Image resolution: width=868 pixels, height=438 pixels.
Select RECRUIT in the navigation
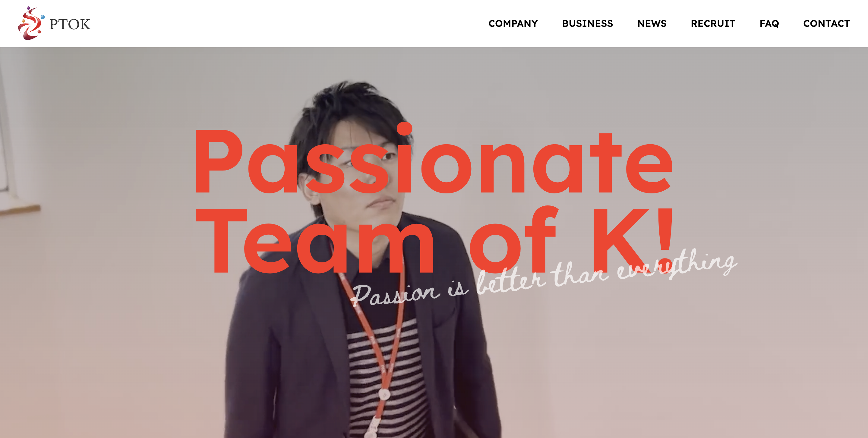(713, 23)
